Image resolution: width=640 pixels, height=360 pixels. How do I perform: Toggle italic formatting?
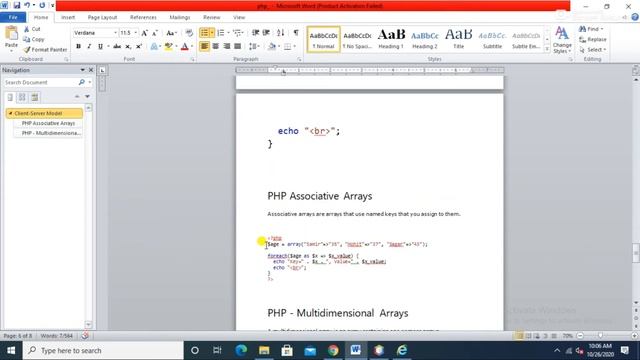click(89, 47)
